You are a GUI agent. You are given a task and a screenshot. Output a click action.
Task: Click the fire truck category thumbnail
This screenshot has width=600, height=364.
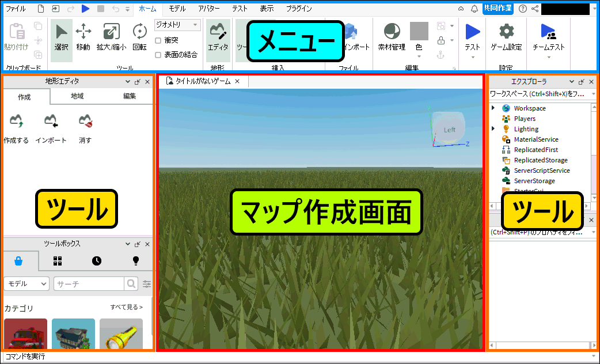coord(26,333)
